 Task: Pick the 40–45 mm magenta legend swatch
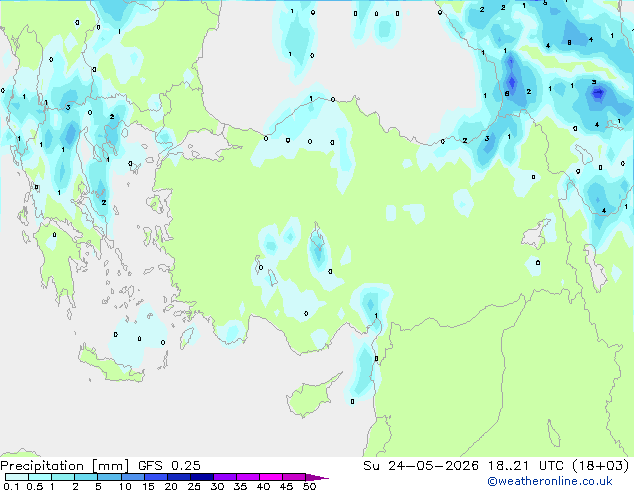coord(271,477)
